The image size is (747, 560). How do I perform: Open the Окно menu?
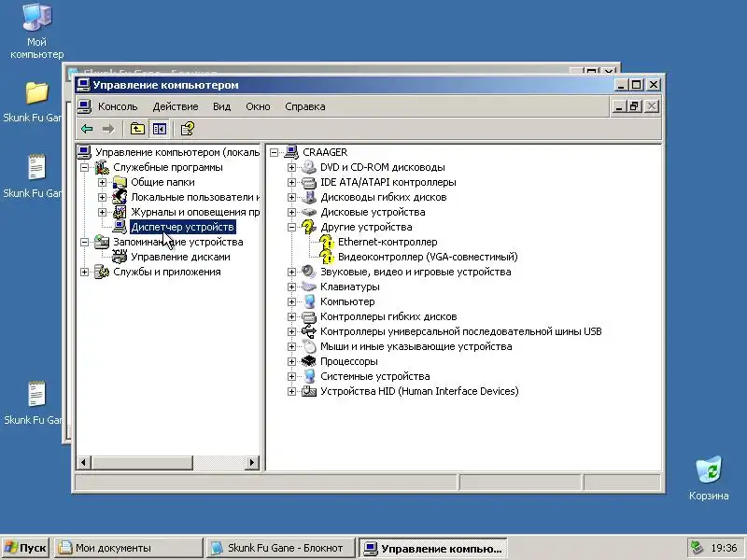(x=258, y=106)
